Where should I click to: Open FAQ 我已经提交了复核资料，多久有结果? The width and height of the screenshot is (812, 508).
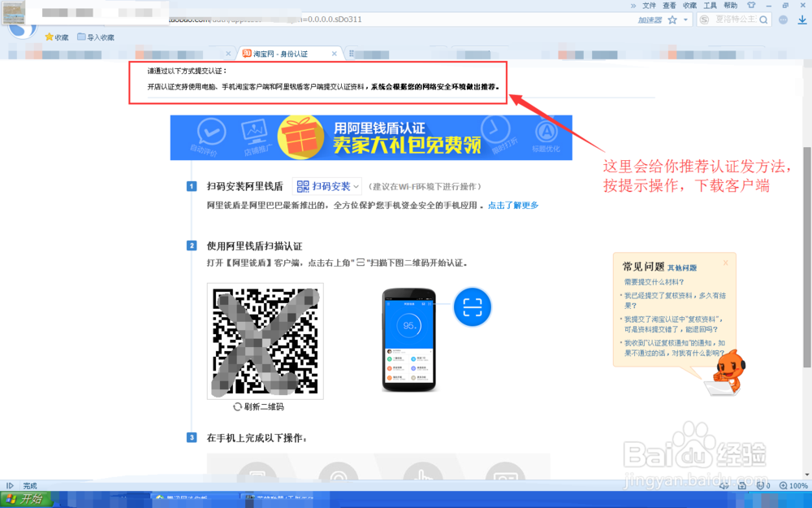click(x=675, y=300)
